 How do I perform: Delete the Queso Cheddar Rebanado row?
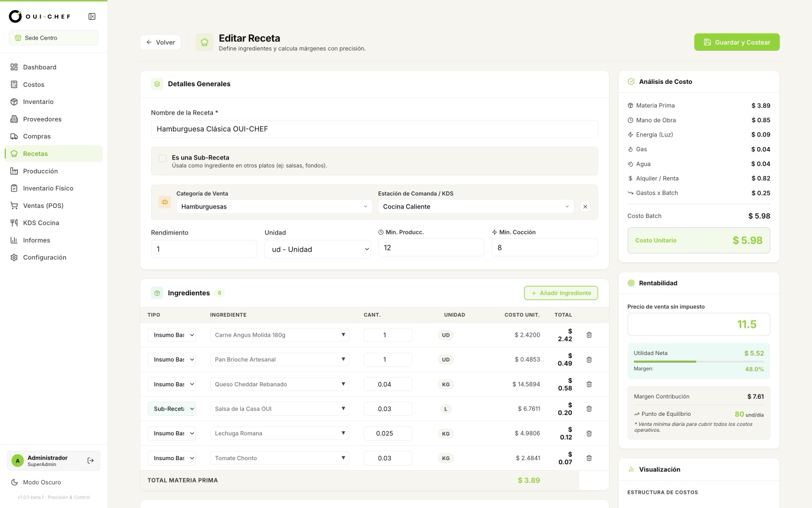pos(589,384)
